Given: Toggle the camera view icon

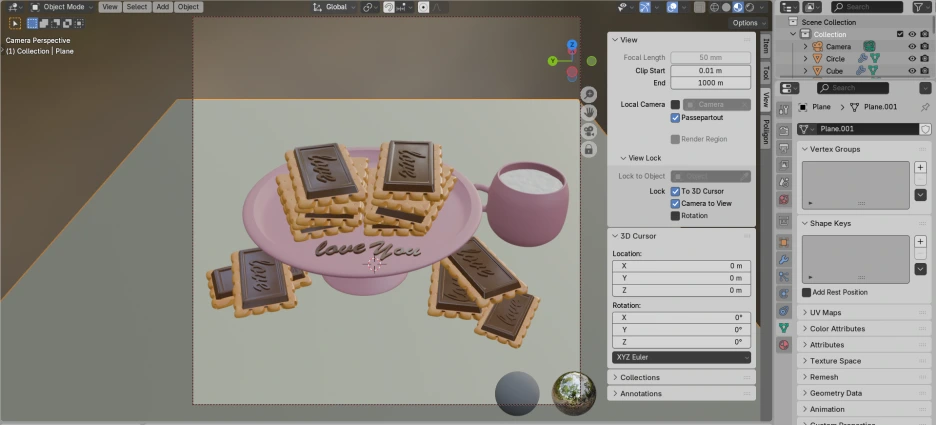Looking at the screenshot, I should tap(589, 131).
